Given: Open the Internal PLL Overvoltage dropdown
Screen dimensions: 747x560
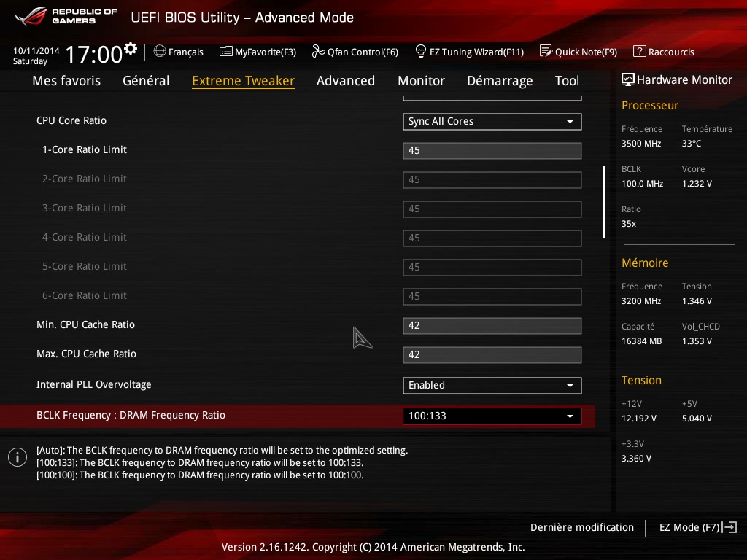Looking at the screenshot, I should click(492, 385).
